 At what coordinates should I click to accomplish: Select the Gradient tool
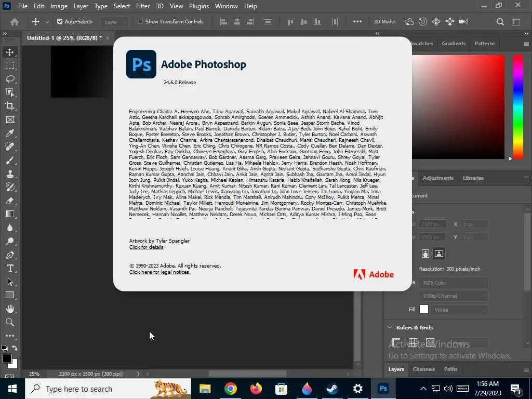coord(10,214)
